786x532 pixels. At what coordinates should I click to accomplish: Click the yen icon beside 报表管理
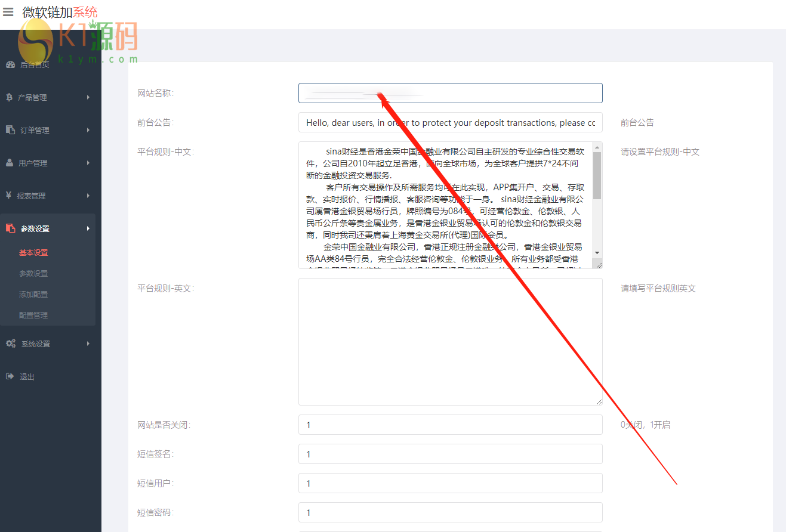coord(9,196)
